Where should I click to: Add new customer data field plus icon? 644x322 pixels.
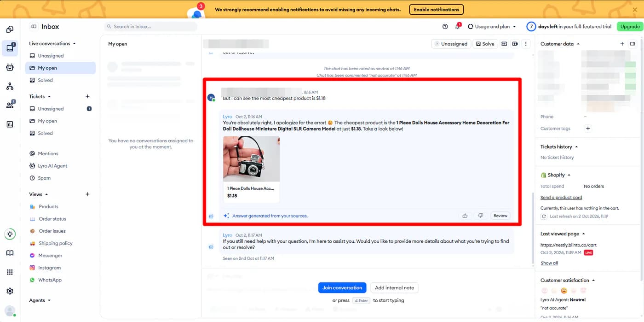(x=622, y=44)
